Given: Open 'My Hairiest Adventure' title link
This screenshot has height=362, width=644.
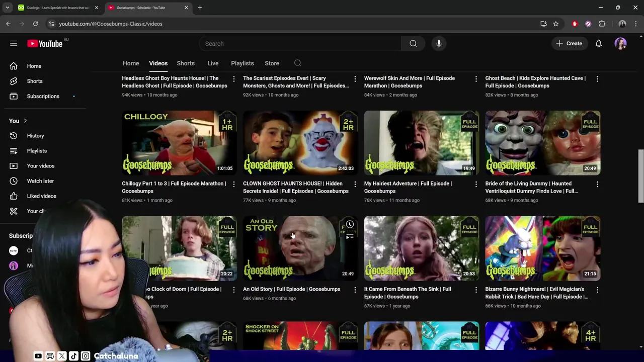Looking at the screenshot, I should [408, 187].
